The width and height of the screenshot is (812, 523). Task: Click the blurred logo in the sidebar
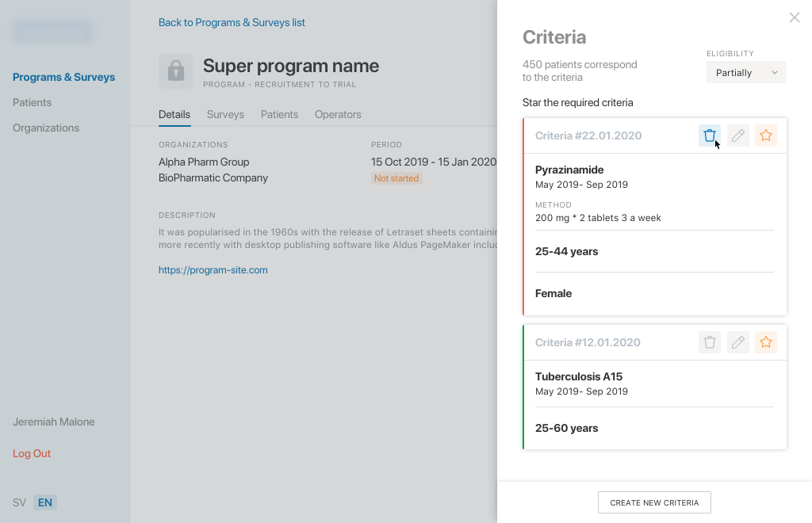point(53,32)
